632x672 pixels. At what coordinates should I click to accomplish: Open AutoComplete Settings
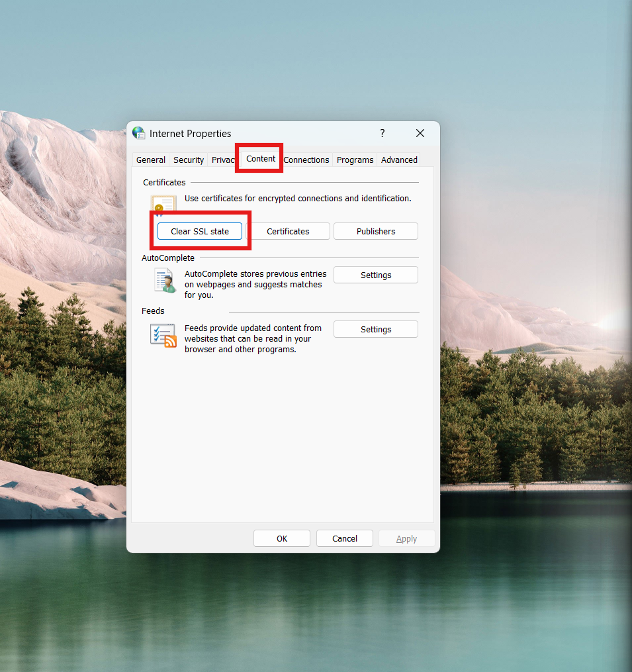(x=376, y=275)
